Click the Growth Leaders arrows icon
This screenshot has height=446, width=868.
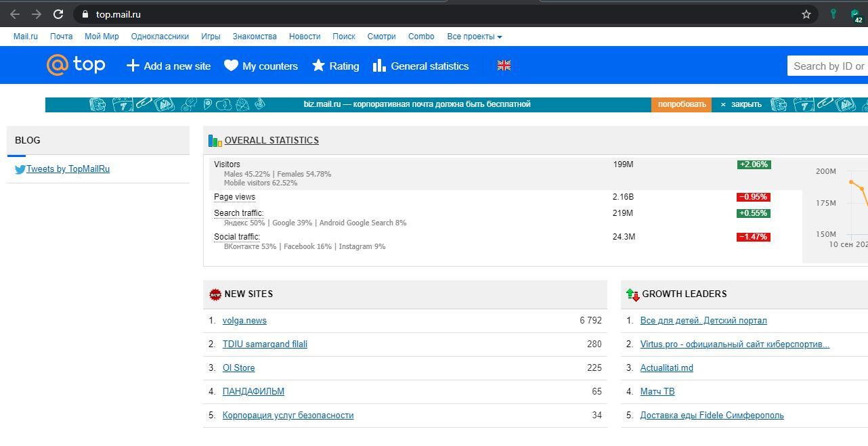tap(632, 294)
